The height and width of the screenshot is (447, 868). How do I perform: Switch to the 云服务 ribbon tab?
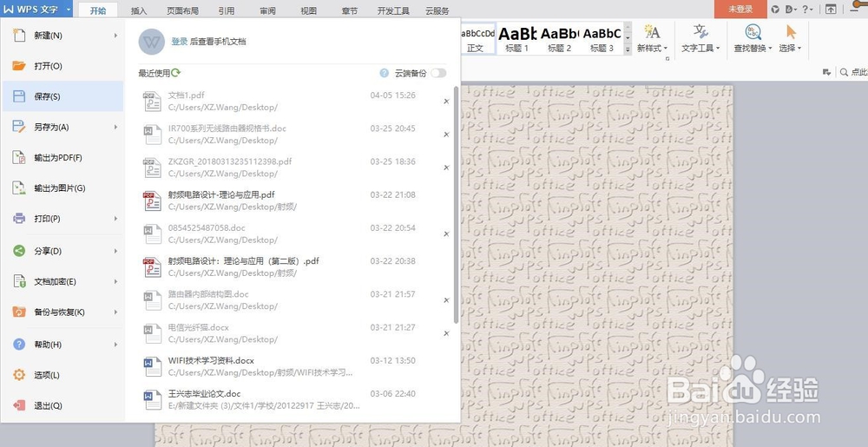437,10
